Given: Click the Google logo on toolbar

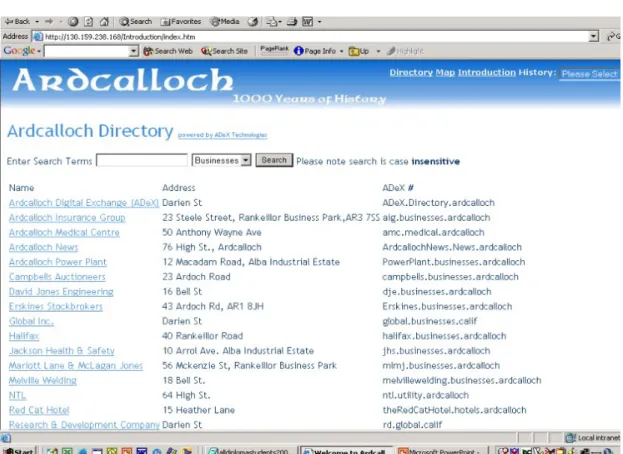Looking at the screenshot, I should point(19,51).
